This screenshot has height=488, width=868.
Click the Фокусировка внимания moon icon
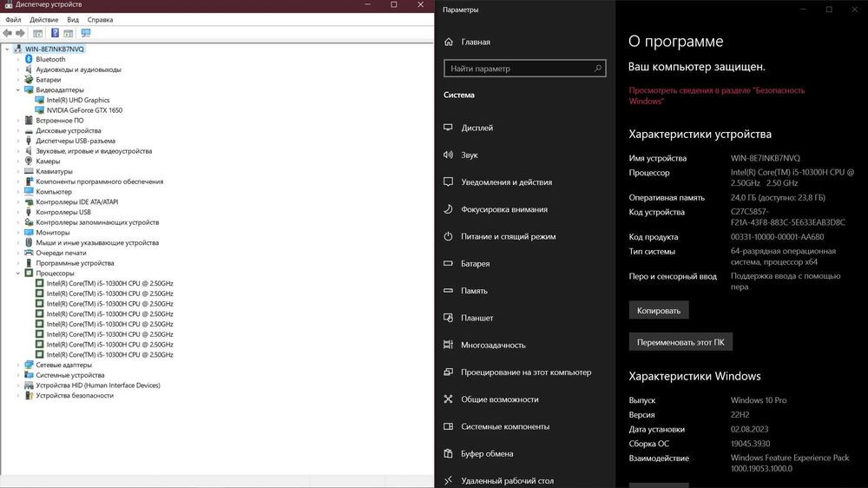(449, 209)
